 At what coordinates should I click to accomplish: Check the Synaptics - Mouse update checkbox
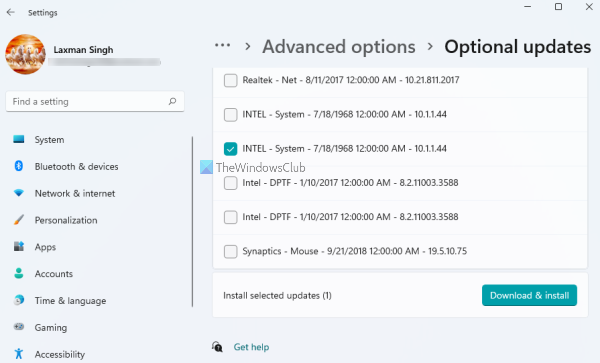coord(230,251)
